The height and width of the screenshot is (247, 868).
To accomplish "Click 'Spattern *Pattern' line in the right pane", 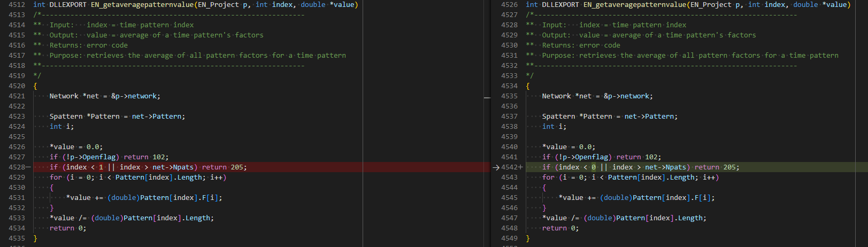I will coord(610,117).
